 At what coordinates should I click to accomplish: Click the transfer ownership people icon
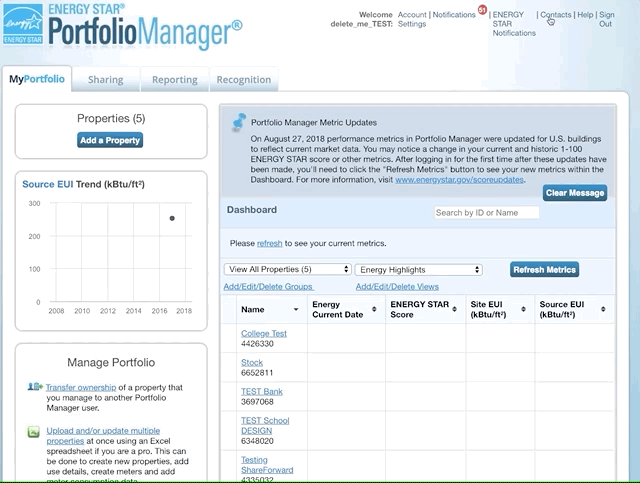click(x=35, y=386)
